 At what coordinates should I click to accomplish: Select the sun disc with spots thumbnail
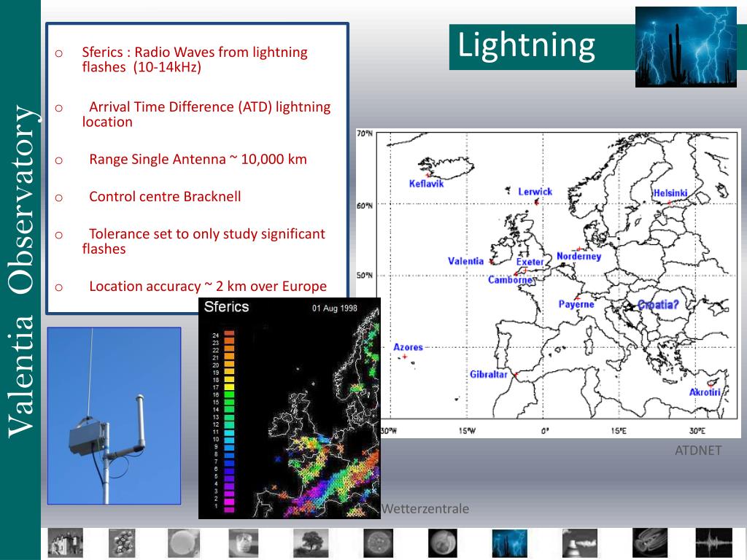pyautogui.click(x=379, y=542)
